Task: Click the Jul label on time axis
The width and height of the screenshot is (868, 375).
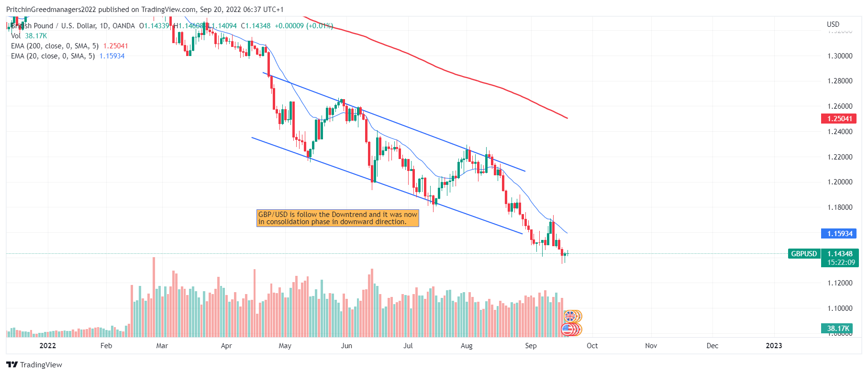Action: click(408, 346)
